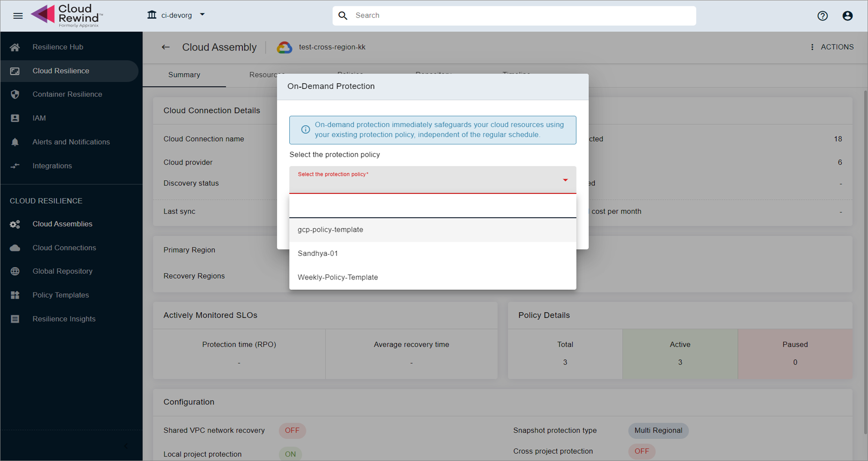Switch to the Summary tab

[184, 75]
